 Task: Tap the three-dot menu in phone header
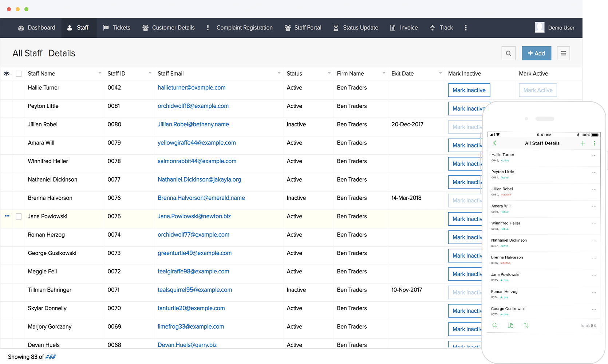[x=595, y=143]
